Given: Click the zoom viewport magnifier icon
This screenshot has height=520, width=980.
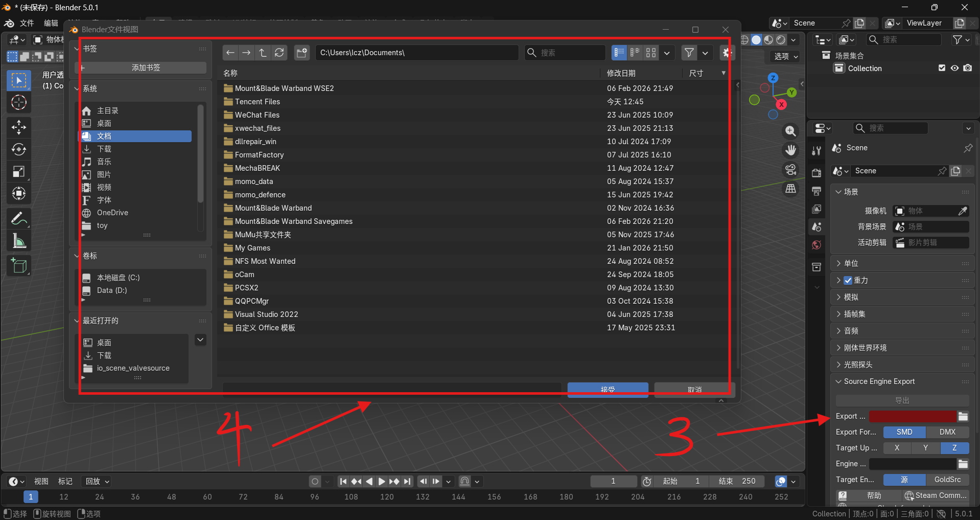Looking at the screenshot, I should [790, 131].
